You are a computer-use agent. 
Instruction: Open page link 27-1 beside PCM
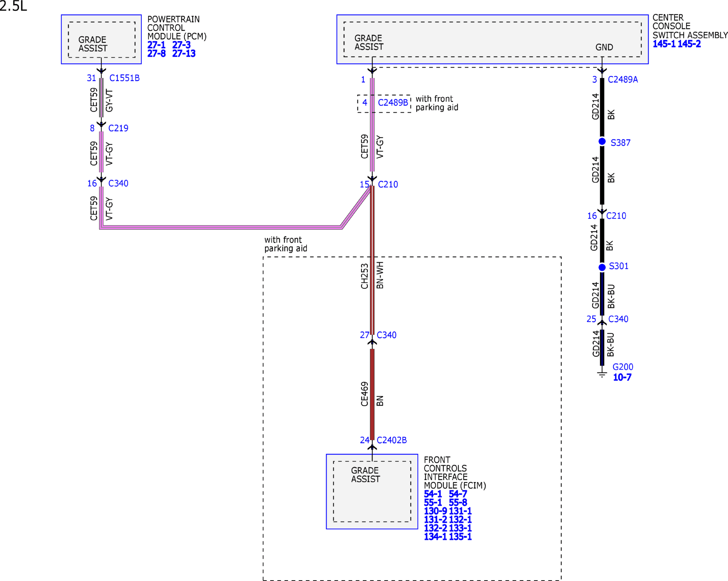tap(156, 45)
